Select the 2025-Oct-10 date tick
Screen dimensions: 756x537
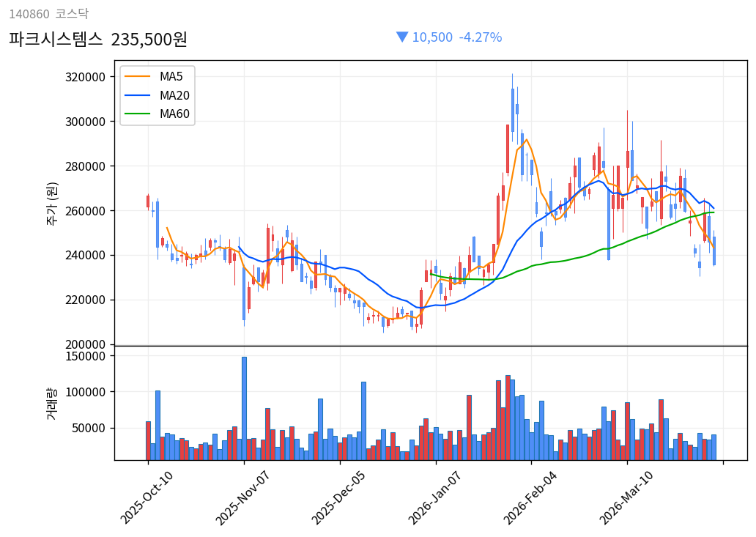[x=148, y=497]
